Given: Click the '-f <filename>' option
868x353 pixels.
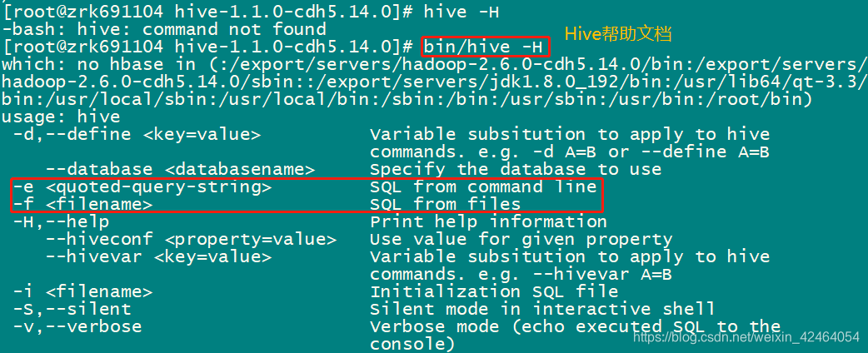Looking at the screenshot, I should [x=82, y=205].
